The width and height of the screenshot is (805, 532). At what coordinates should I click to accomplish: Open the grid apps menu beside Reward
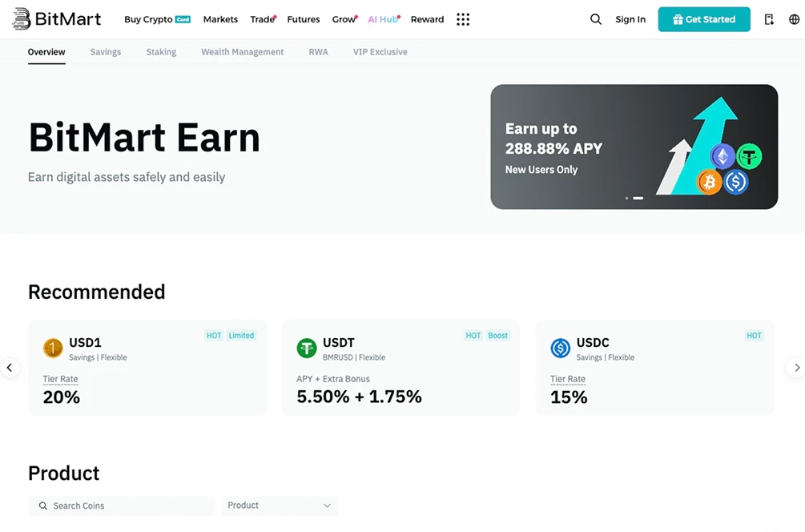tap(463, 19)
